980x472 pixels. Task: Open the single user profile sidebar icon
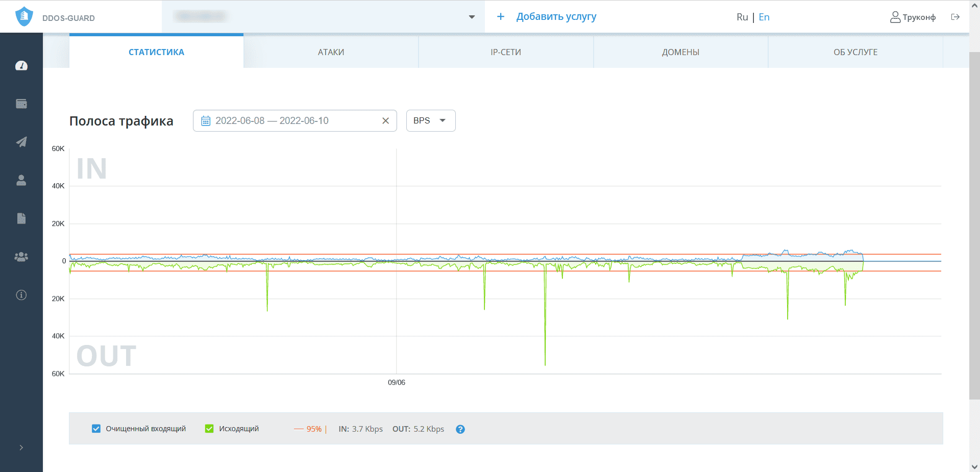(21, 180)
